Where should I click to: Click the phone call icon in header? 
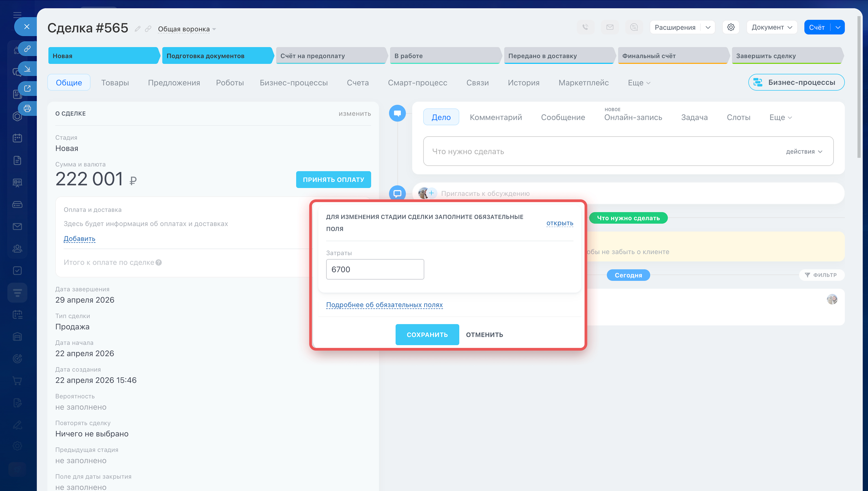pos(585,27)
